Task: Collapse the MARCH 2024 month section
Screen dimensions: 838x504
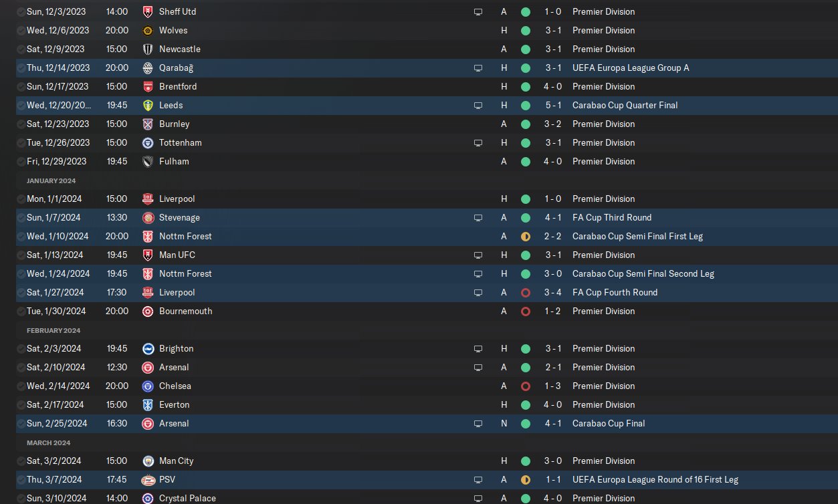Action: [x=48, y=443]
